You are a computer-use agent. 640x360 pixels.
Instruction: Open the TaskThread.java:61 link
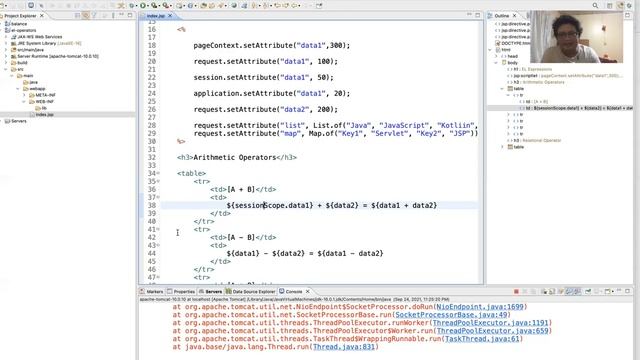tap(482, 339)
